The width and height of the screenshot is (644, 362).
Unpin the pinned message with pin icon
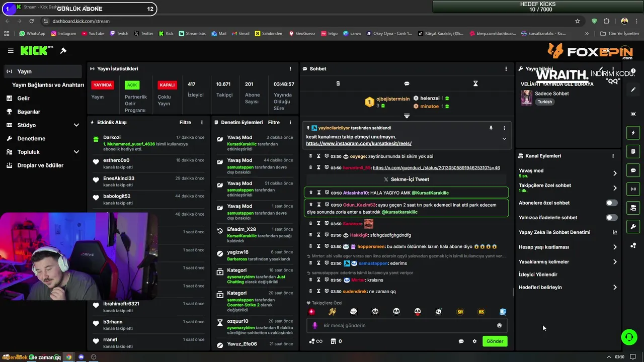pos(491,128)
